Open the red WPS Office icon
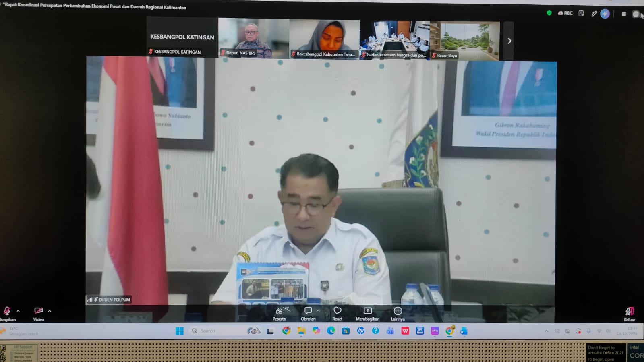Viewport: 644px width, 362px height. [405, 331]
